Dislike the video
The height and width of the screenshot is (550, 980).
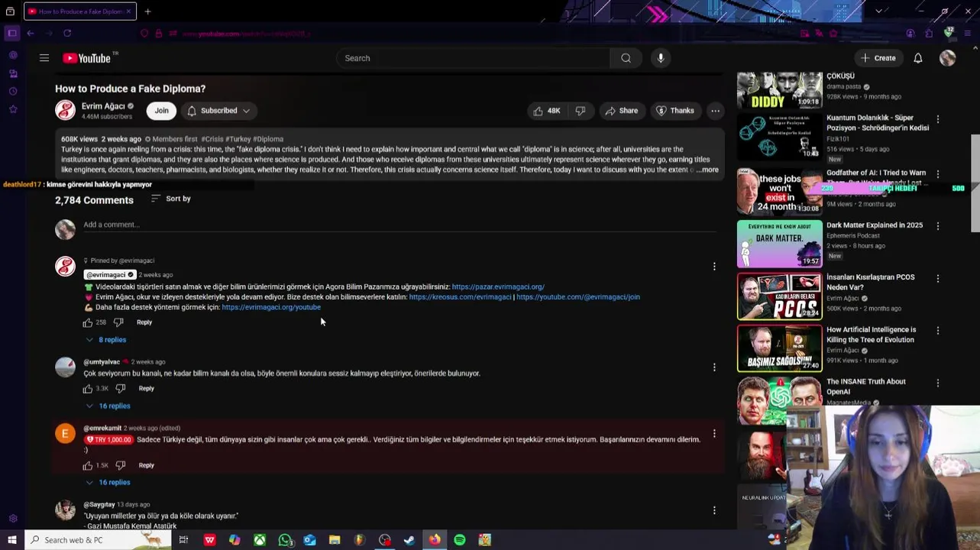(581, 111)
